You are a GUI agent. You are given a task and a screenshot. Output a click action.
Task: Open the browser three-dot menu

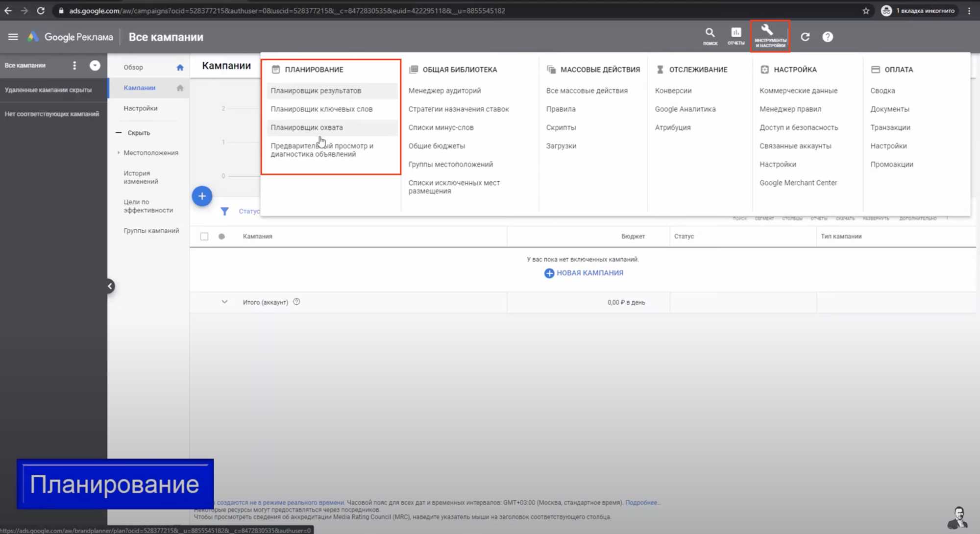(969, 11)
